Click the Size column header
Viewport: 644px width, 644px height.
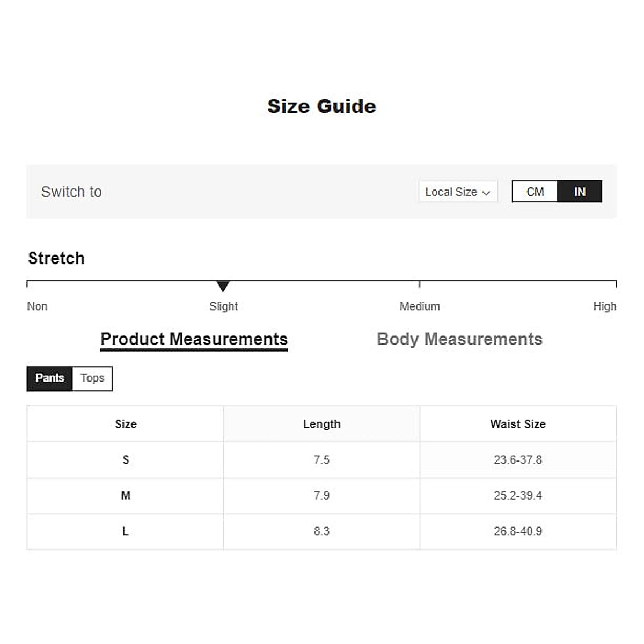pos(126,424)
